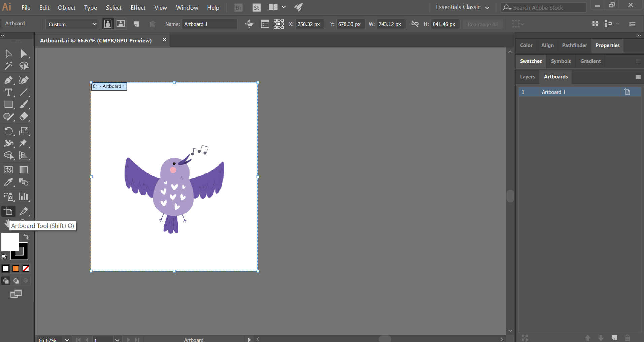
Task: Click the Eraser tool
Action: [x=24, y=117]
